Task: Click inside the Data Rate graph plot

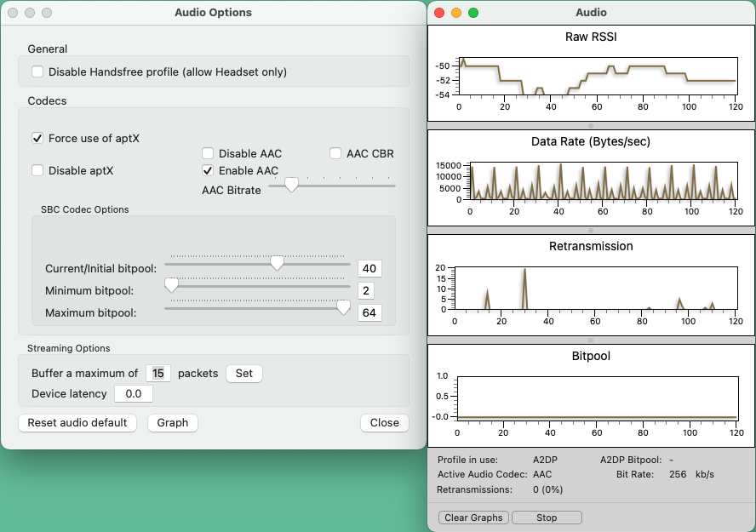Action: (x=604, y=180)
